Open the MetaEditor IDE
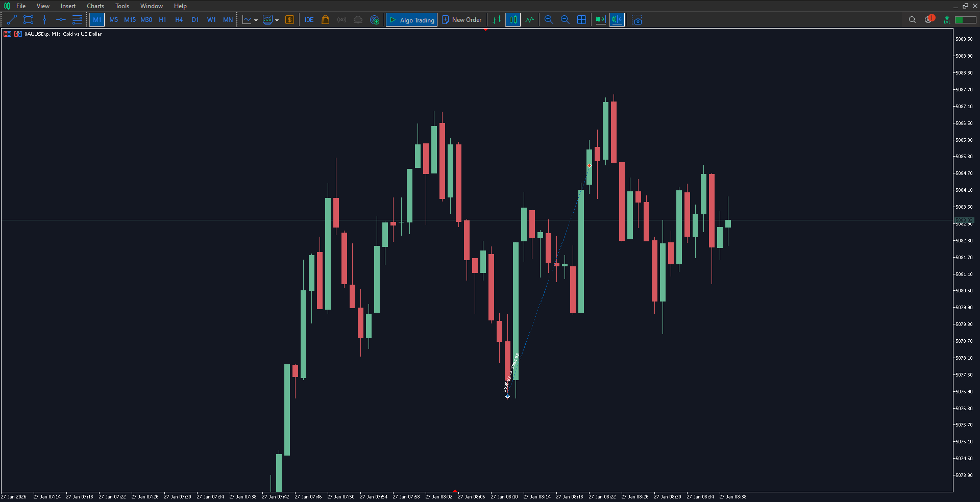 [x=309, y=20]
